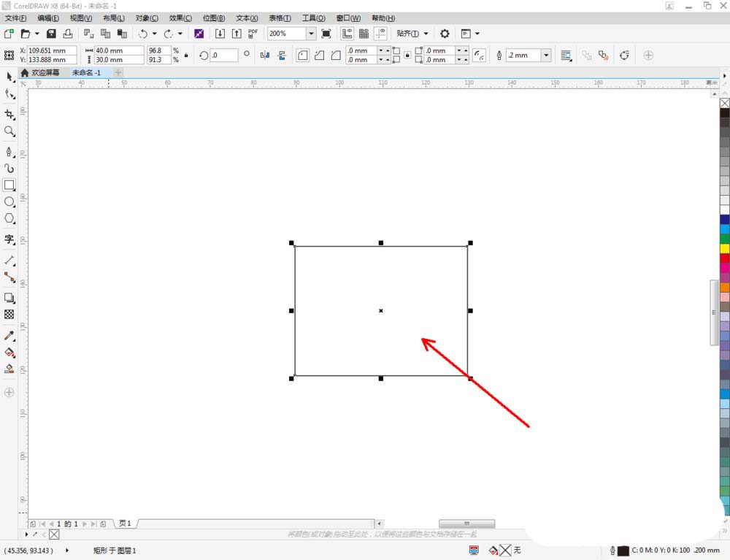This screenshot has height=560, width=730.
Task: Choose the Ellipse tool
Action: pos(9,202)
